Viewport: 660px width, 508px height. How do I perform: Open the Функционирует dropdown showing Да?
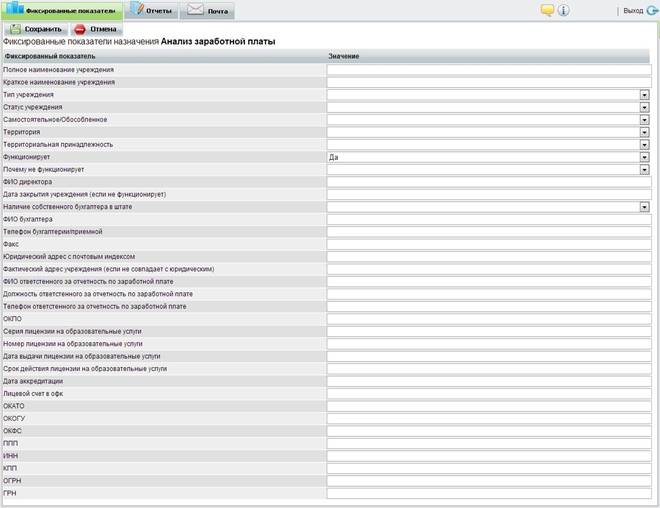645,157
